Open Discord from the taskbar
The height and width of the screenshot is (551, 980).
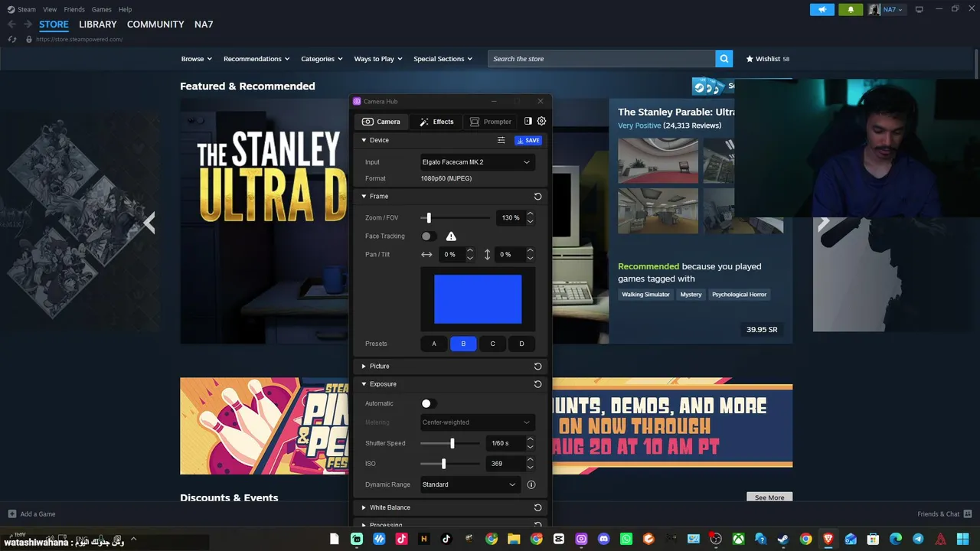(604, 539)
